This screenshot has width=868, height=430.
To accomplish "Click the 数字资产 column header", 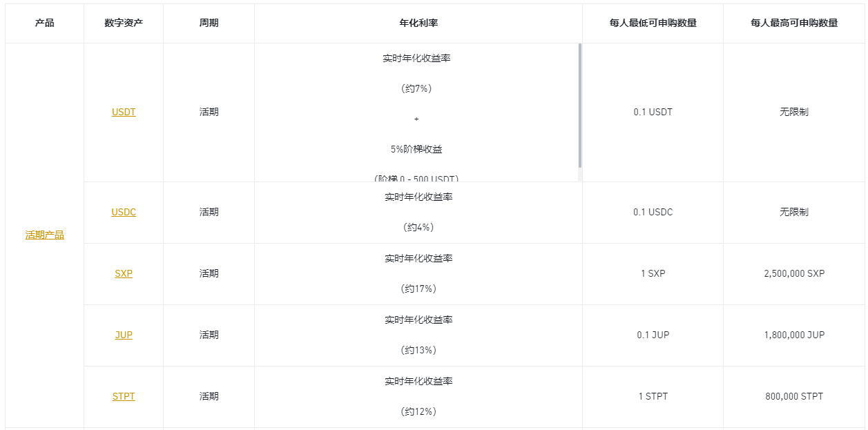I will point(124,23).
